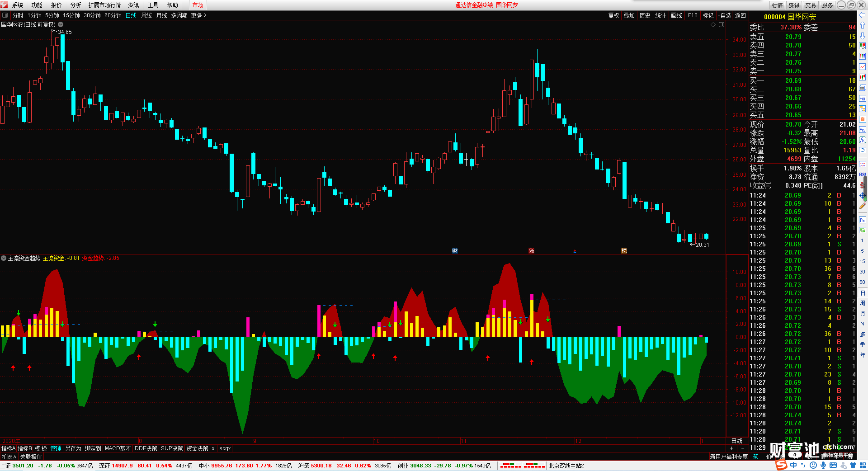Switch chart to 5分钟 period
868x471 pixels.
tap(52, 15)
